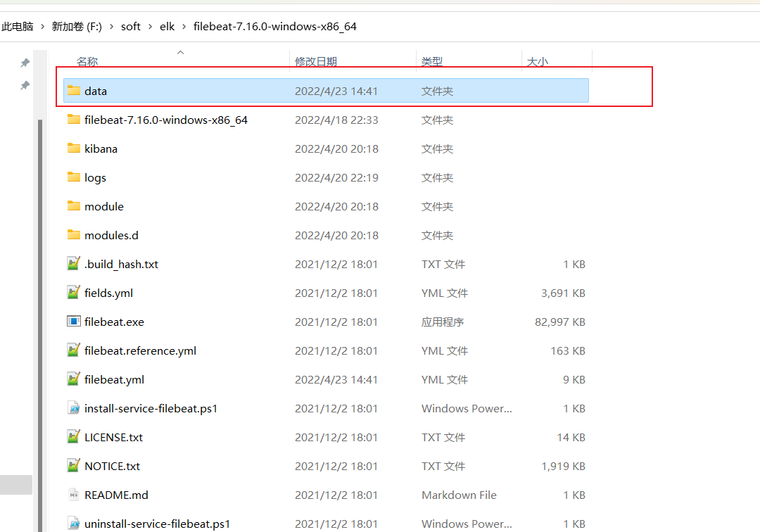The width and height of the screenshot is (760, 532).
Task: Click the filebeat.exe application icon
Action: point(74,321)
